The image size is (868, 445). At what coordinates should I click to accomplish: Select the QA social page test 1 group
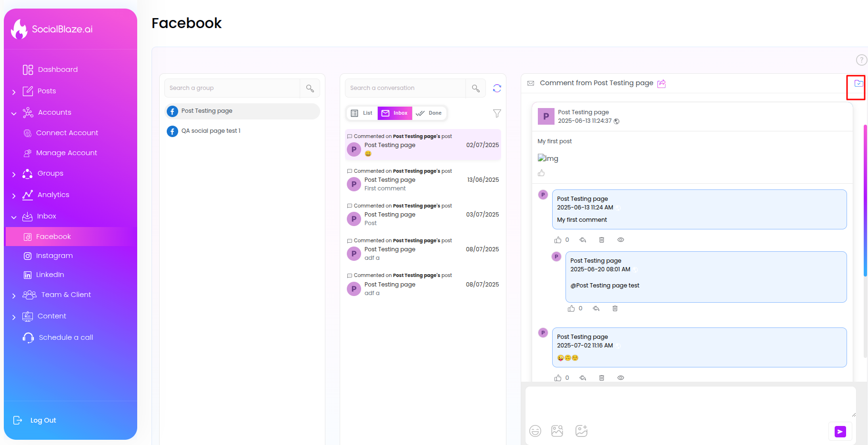[242, 131]
